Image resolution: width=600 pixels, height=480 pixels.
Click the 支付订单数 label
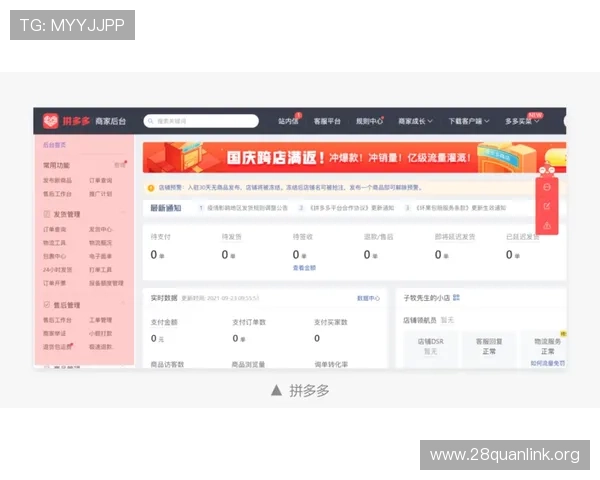[x=249, y=322]
